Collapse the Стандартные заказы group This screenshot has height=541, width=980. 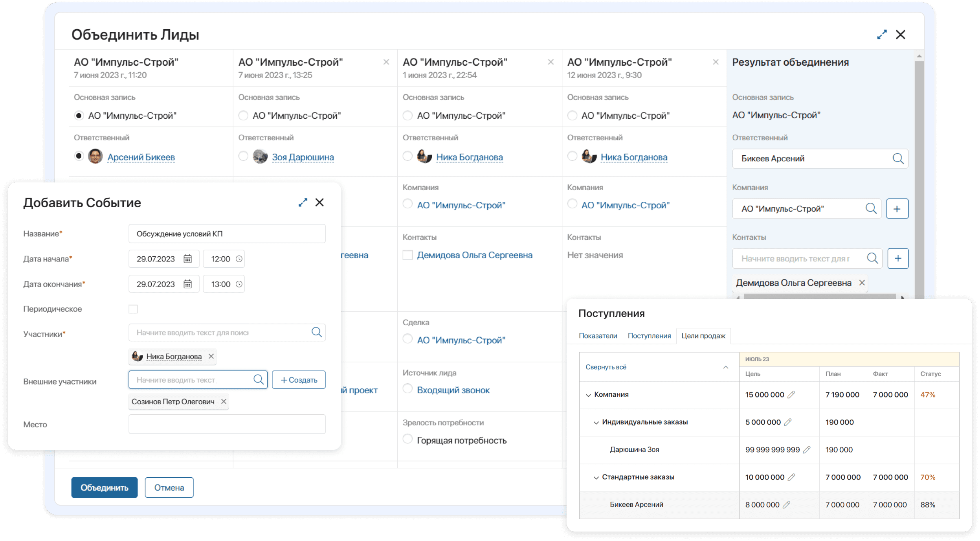pos(596,477)
